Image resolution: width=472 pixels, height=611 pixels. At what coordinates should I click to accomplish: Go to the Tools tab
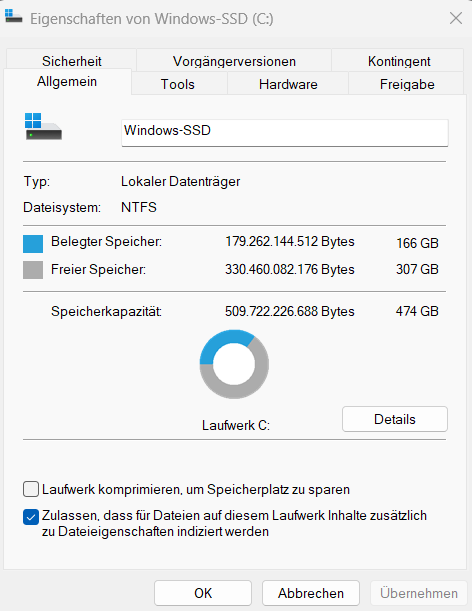tap(178, 83)
